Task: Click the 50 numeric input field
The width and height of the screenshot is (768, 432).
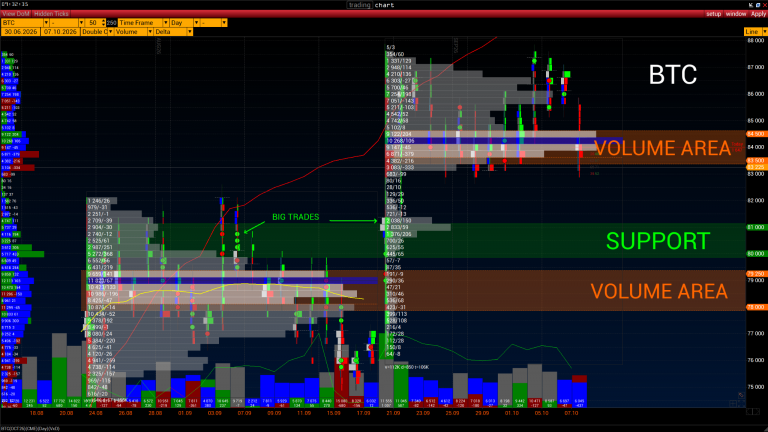Action: [x=93, y=23]
